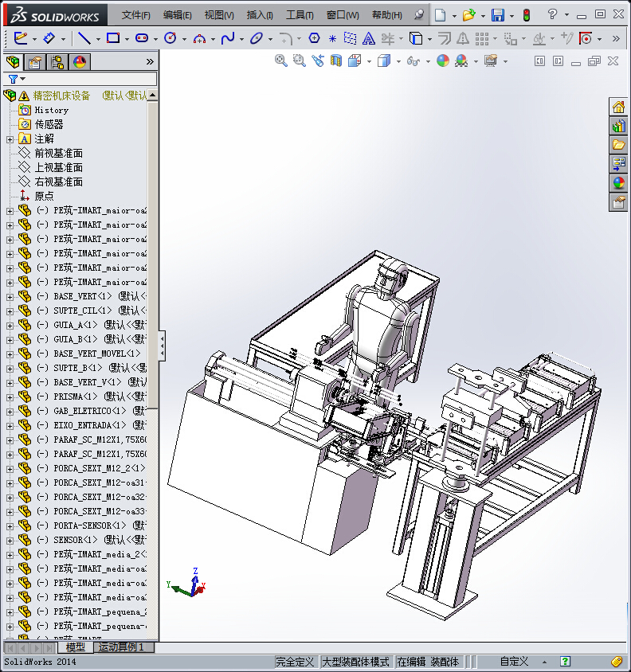Select the Circle sketch tool
This screenshot has height=672, width=631.
170,38
